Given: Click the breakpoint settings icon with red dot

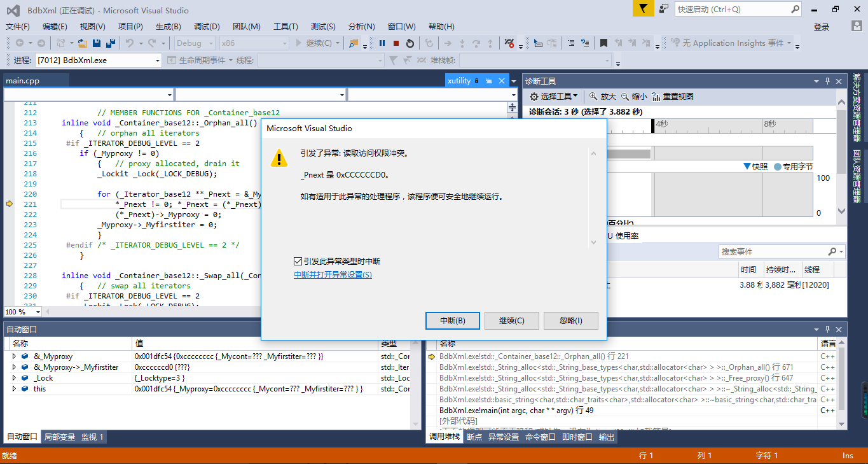Looking at the screenshot, I should (509, 43).
